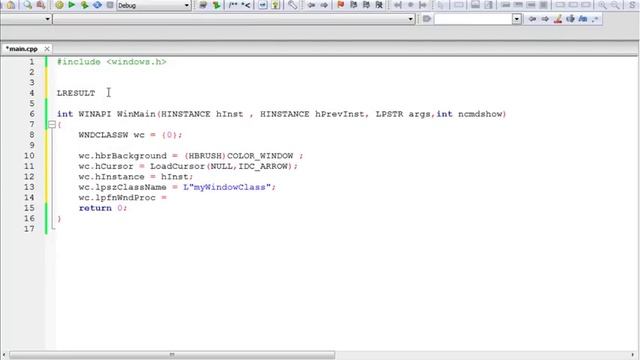Click the zoom out magnifier icon
Image resolution: width=640 pixels, height=360 pixels.
615,5
